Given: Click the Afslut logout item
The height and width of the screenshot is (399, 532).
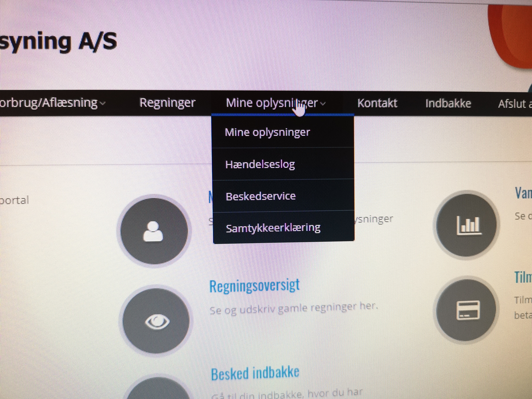Looking at the screenshot, I should (515, 104).
